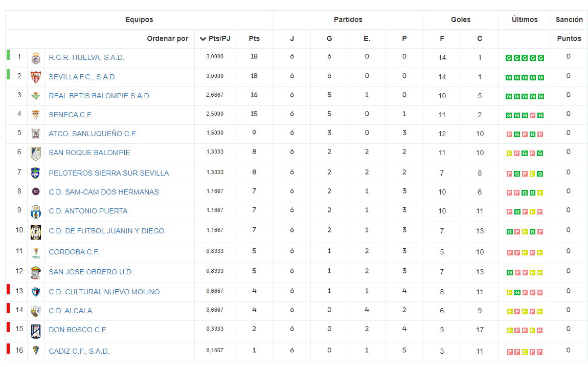Screen dimensions: 588x367
Task: Click the Seneca C.F. crest
Action: point(36,115)
